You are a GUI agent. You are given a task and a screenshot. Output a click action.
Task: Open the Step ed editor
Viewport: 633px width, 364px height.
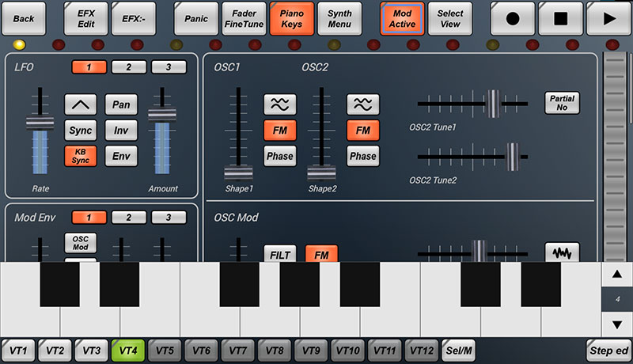click(608, 351)
